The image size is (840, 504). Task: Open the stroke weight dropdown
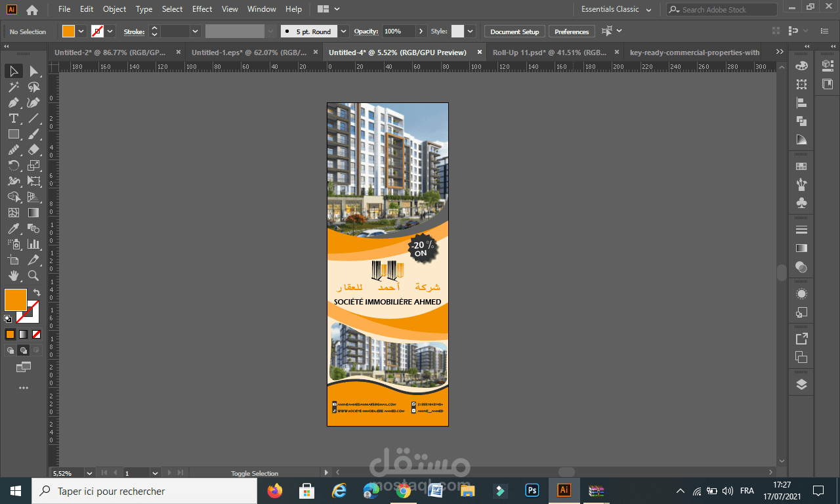pos(196,31)
